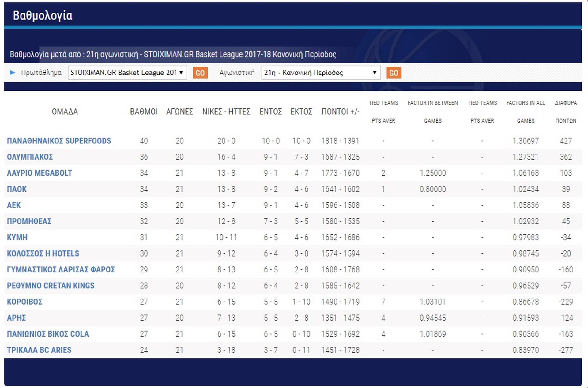Screen dimensions: 588x388
Task: Click the FACTORS IN ALL GAMES header
Action: coord(526,112)
